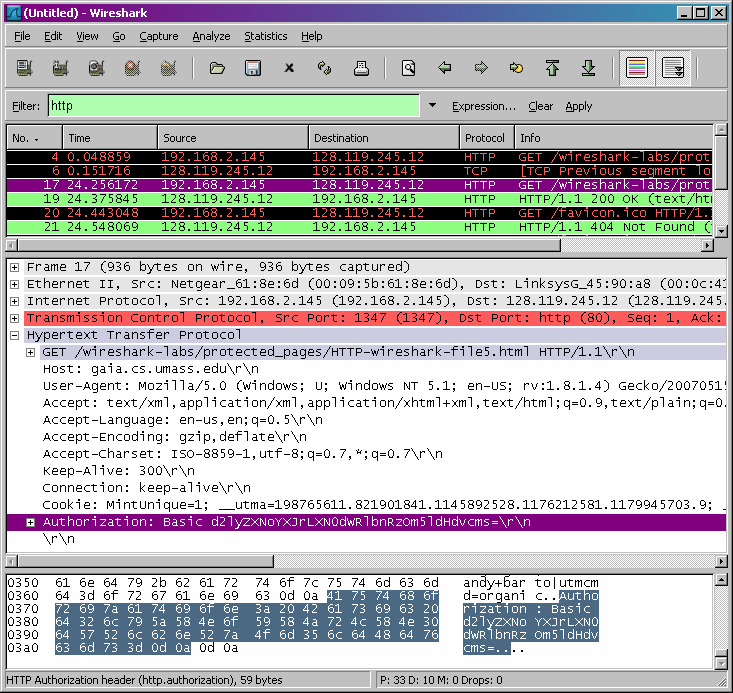Viewport: 733px width, 693px height.
Task: Go to specific packet icon
Action: tap(517, 68)
